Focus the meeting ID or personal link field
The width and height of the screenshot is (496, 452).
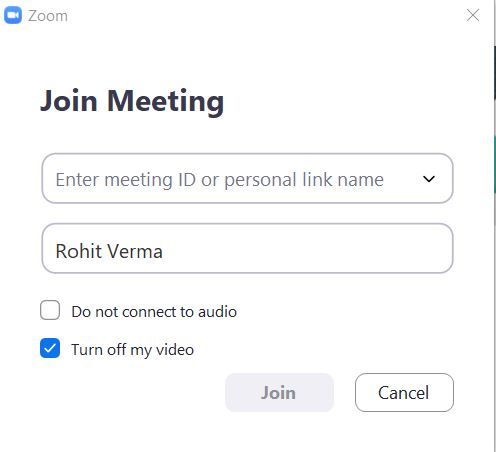[x=247, y=178]
